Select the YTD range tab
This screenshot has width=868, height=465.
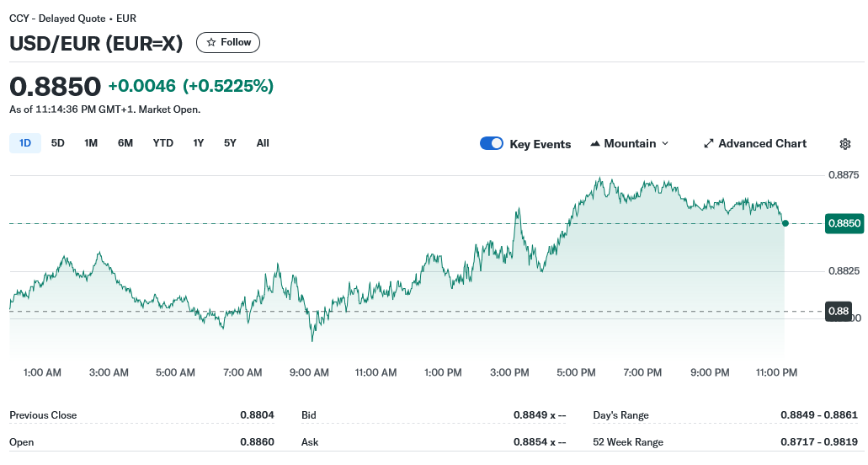tap(162, 143)
